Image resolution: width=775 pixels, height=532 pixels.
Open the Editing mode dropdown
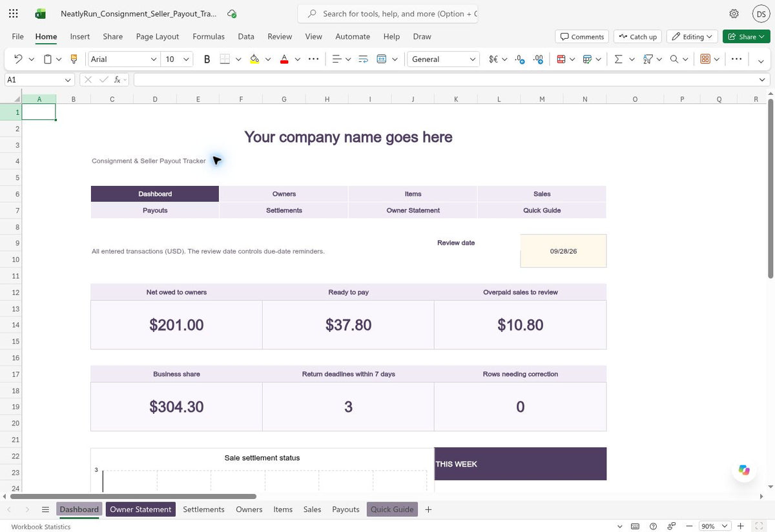click(692, 37)
